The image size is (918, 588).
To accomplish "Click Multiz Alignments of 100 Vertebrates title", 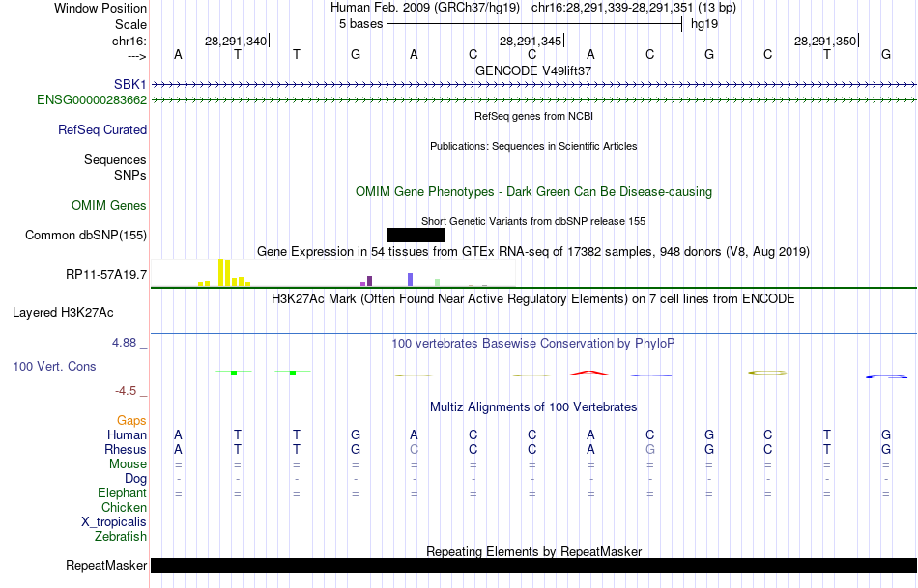I will 533,407.
